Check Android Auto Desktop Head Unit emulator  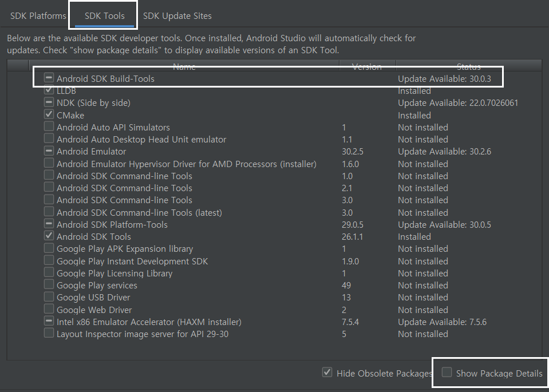click(49, 138)
